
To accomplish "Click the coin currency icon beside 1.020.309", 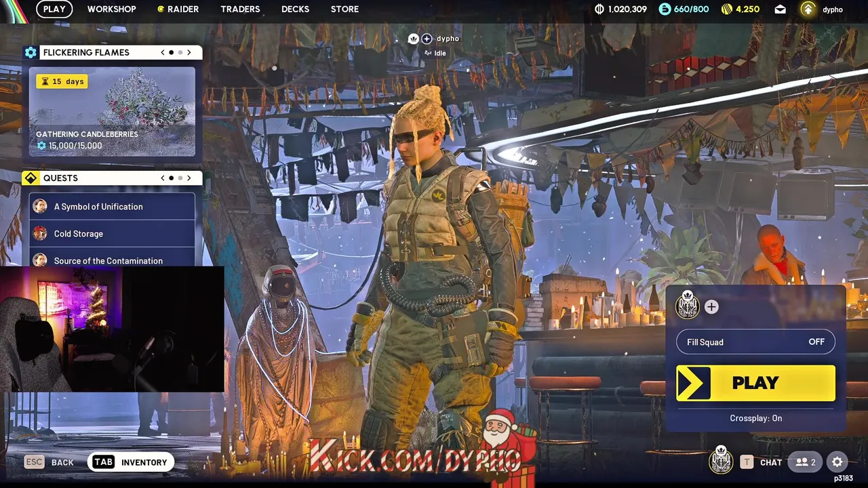I will click(x=599, y=9).
